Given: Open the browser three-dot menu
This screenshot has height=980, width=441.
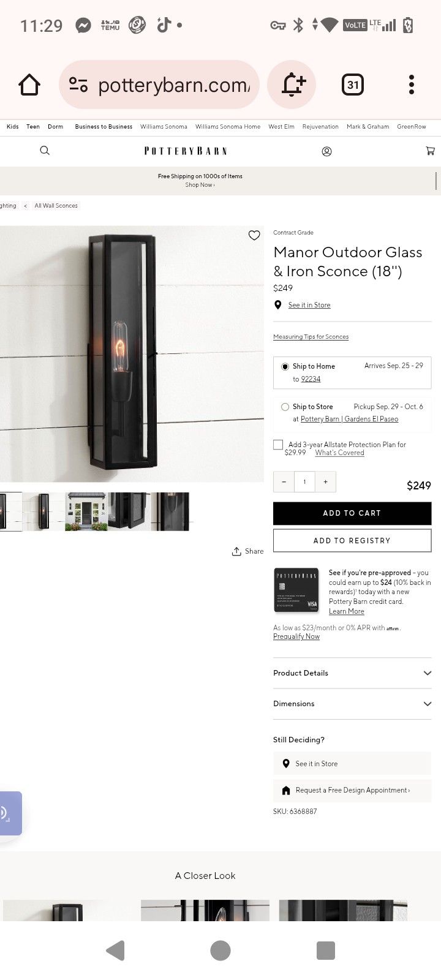Looking at the screenshot, I should [412, 85].
